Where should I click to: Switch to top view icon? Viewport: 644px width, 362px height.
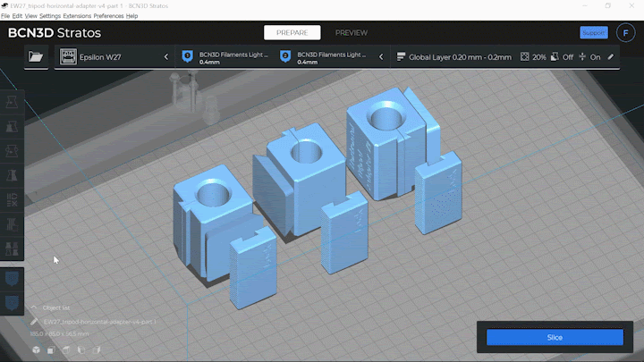[x=66, y=349]
